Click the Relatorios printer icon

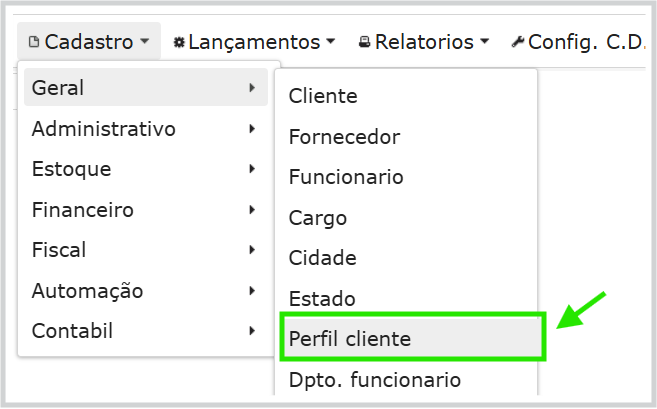365,42
